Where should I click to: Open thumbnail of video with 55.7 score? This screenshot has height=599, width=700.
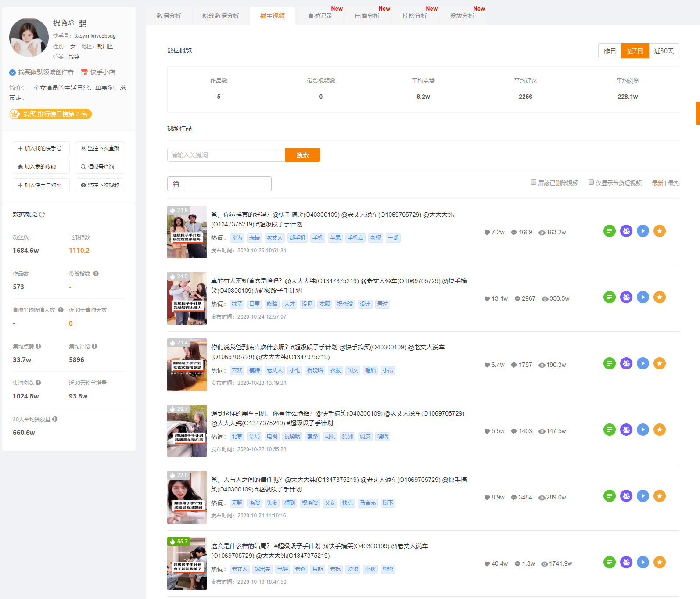point(187,563)
